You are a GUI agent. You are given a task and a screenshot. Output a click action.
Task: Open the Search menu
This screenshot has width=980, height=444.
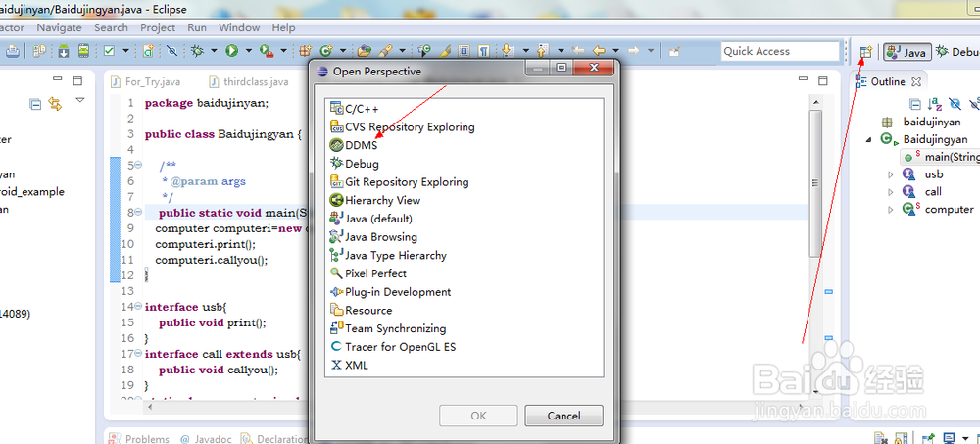[112, 28]
